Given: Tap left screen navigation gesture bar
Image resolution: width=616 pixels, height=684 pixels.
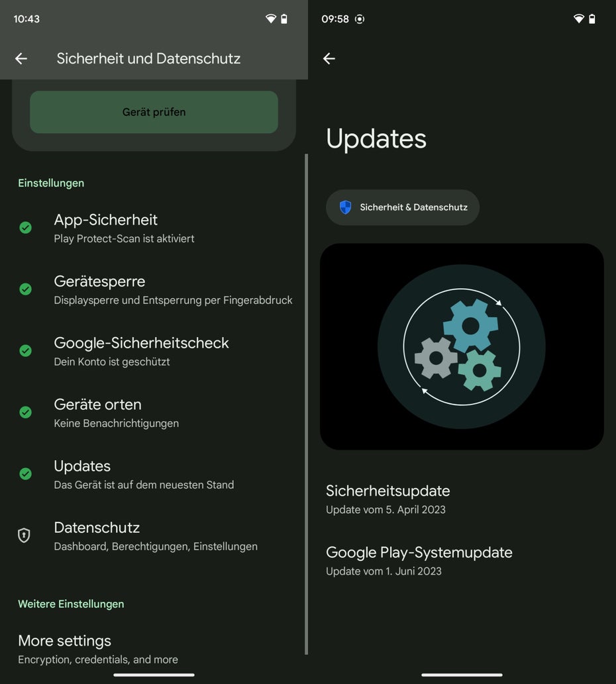Looking at the screenshot, I should pyautogui.click(x=154, y=675).
